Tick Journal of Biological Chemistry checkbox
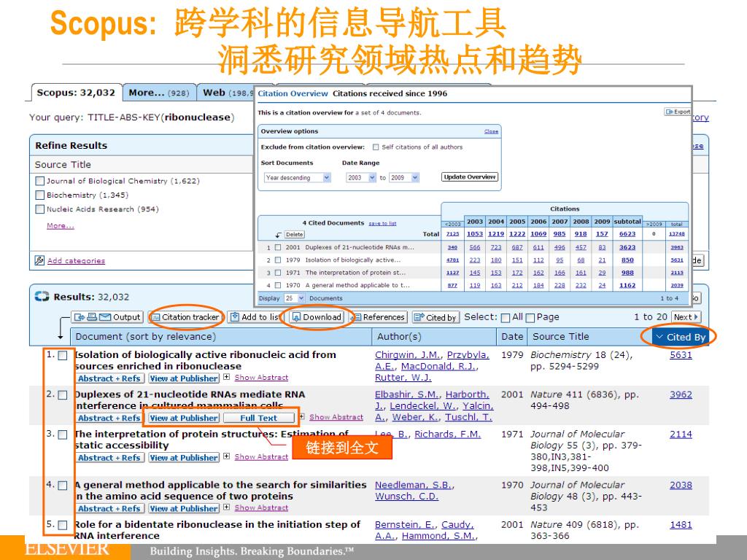Screen dimensions: 747x560 coord(40,181)
